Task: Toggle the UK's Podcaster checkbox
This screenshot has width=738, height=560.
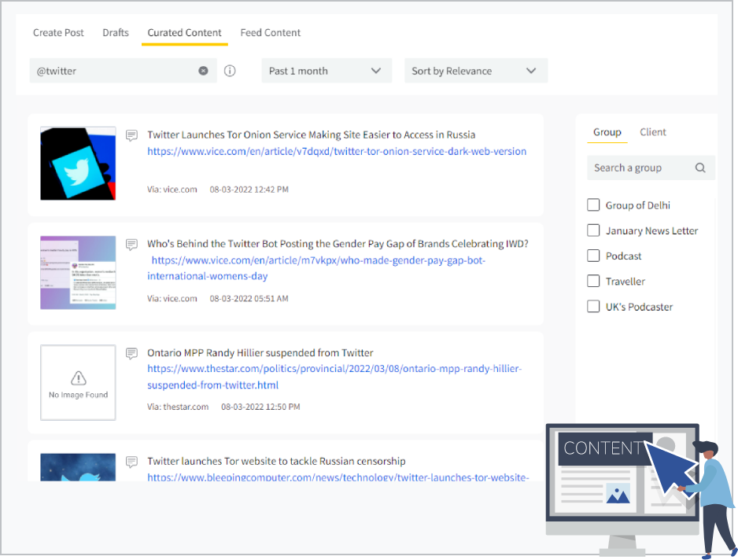Action: (593, 307)
